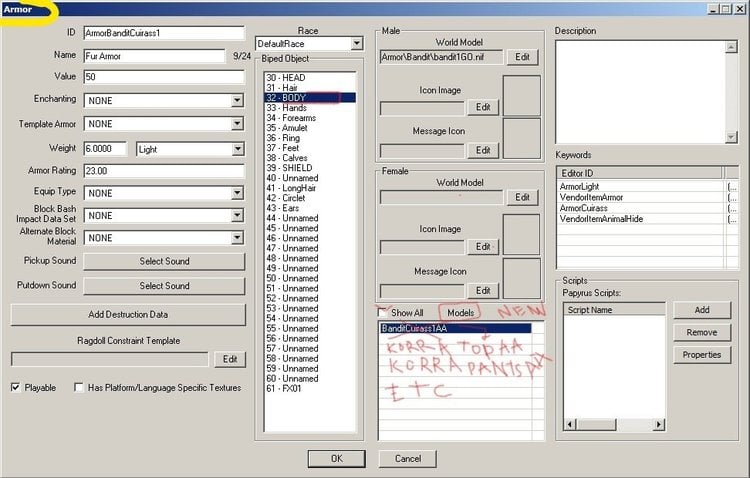This screenshot has height=478, width=750.
Task: Click script list scroll right arrow
Action: pos(659,424)
